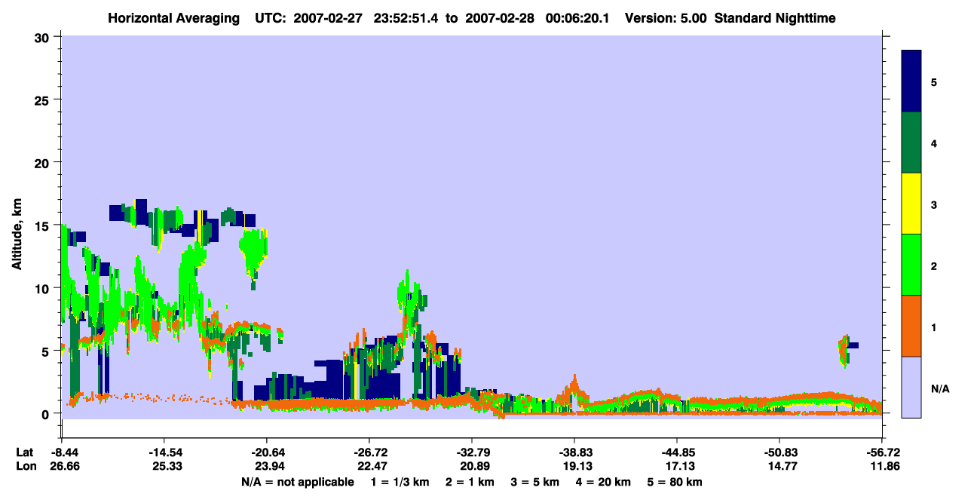This screenshot has width=980, height=503.
Task: Click the bright green colorbar segment labeled 2
Action: point(911,265)
